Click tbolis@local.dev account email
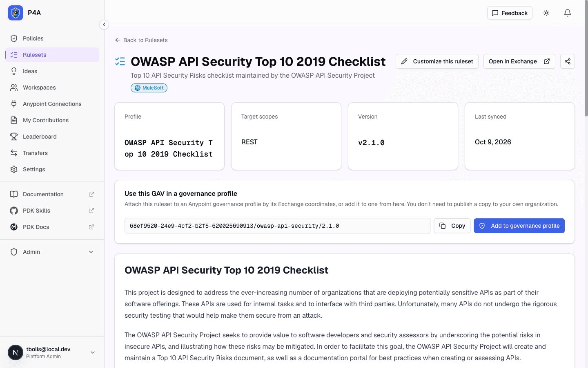This screenshot has width=588, height=368. point(48,349)
